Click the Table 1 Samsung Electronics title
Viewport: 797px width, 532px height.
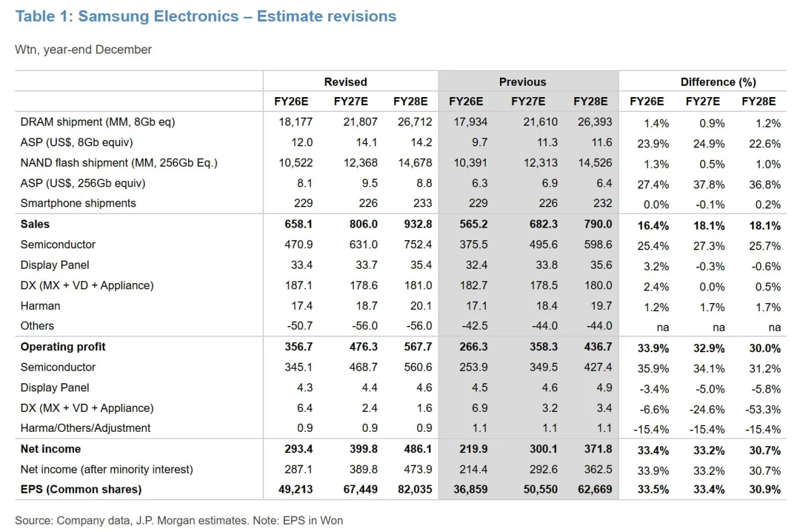[205, 16]
